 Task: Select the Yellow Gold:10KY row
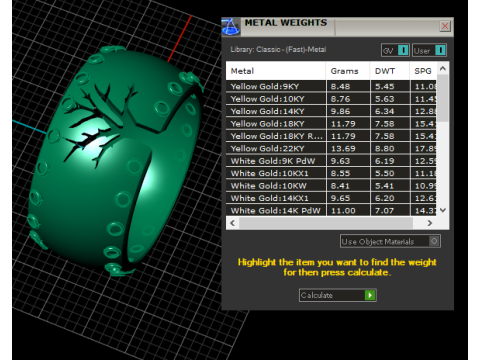pos(331,99)
